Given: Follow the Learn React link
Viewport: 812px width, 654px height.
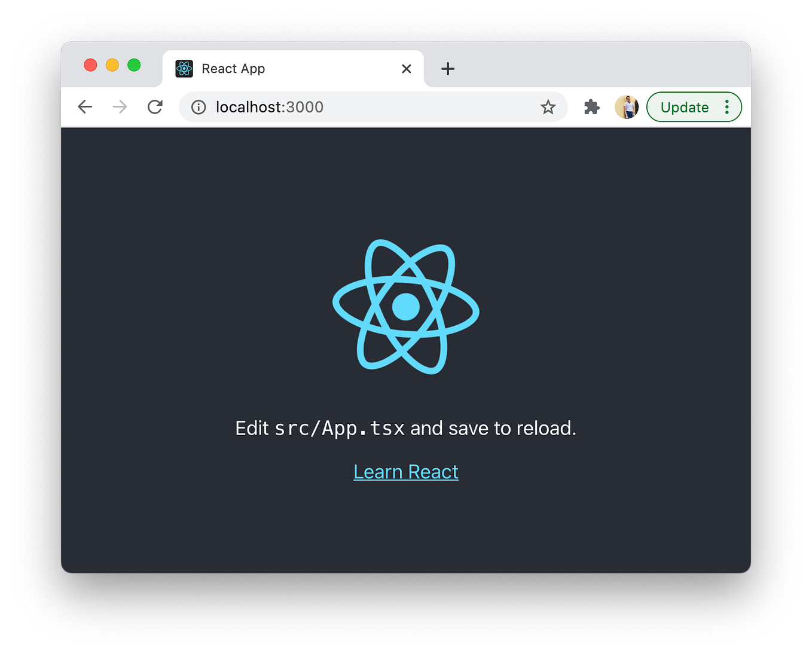Looking at the screenshot, I should click(405, 472).
